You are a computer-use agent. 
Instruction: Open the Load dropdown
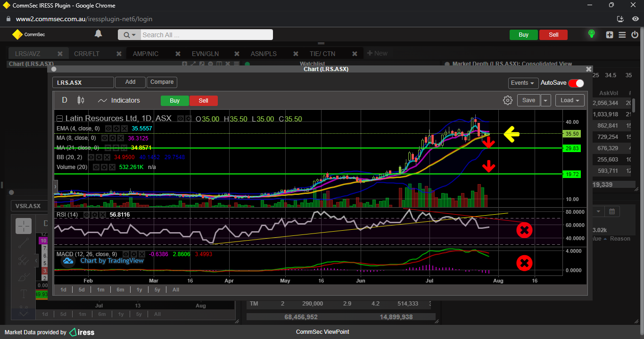tap(570, 100)
